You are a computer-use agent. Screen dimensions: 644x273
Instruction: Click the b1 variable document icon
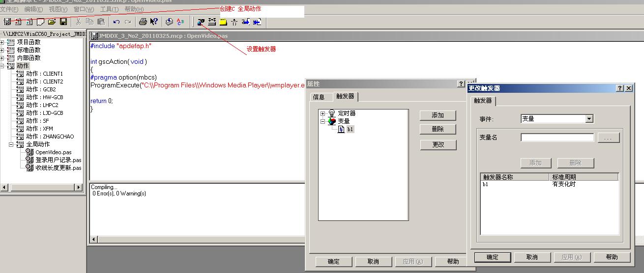click(341, 129)
